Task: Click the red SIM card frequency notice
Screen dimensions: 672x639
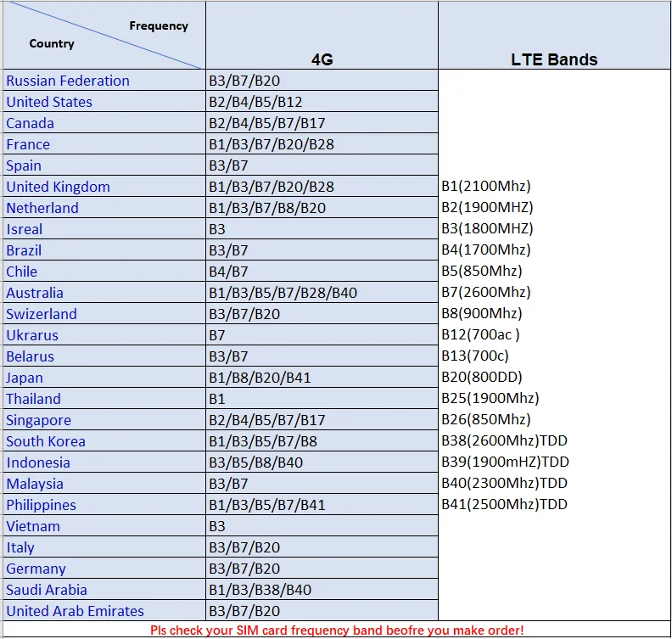Action: coord(337,630)
